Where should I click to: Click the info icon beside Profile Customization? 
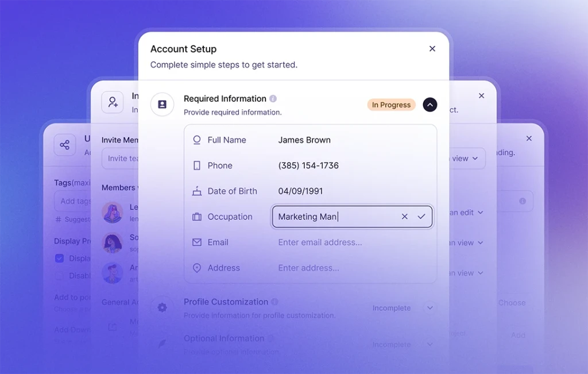(275, 302)
